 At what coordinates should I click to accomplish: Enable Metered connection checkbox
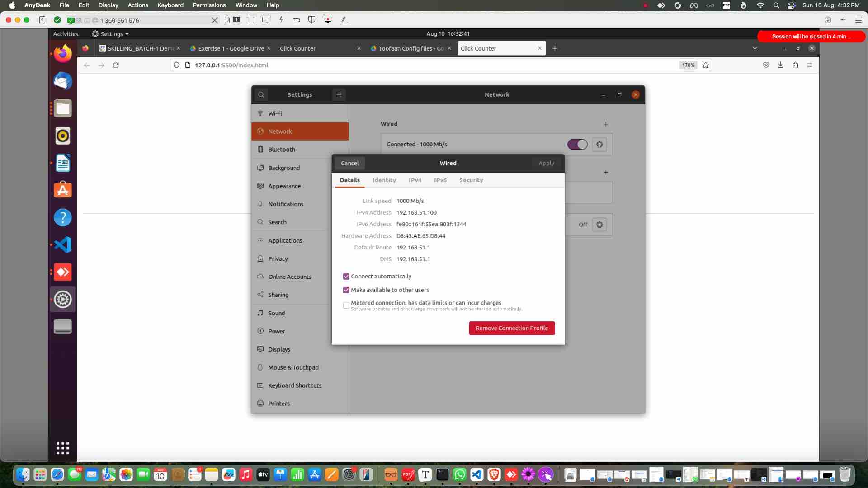346,305
